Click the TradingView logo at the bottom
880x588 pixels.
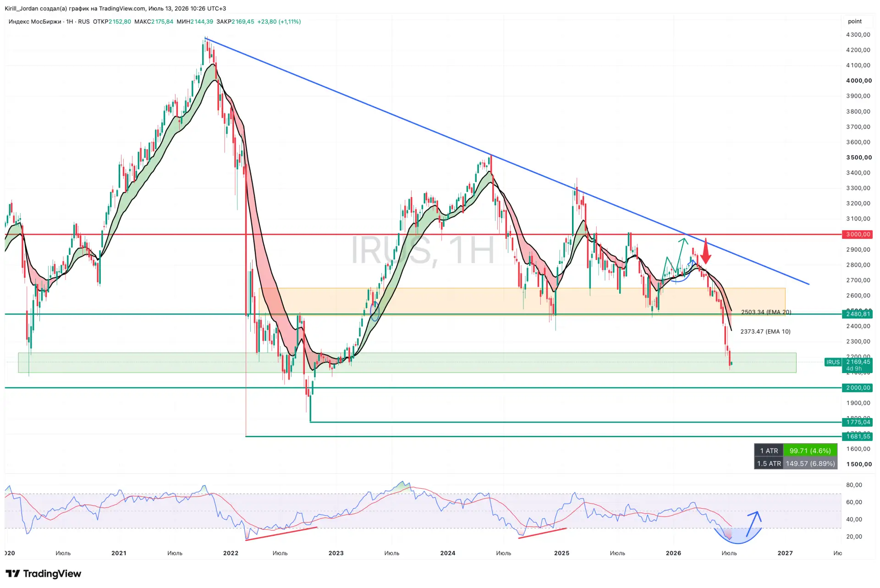tap(44, 573)
